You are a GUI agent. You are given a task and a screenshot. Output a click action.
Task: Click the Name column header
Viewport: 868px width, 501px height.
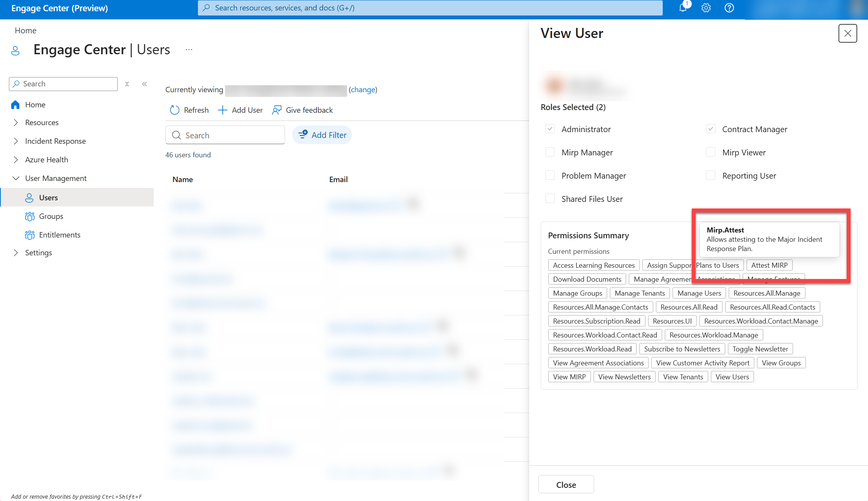182,179
